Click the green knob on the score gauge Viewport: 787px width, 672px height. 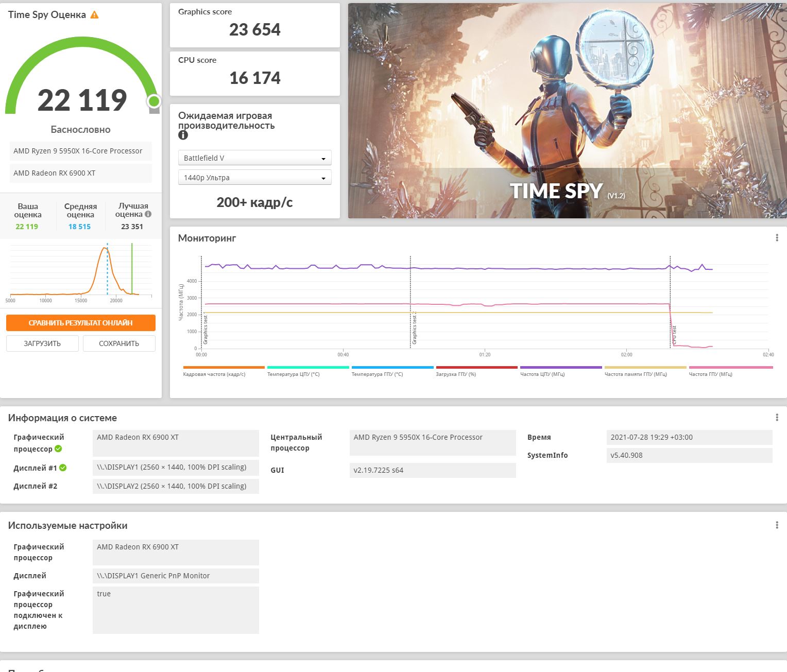tap(153, 101)
